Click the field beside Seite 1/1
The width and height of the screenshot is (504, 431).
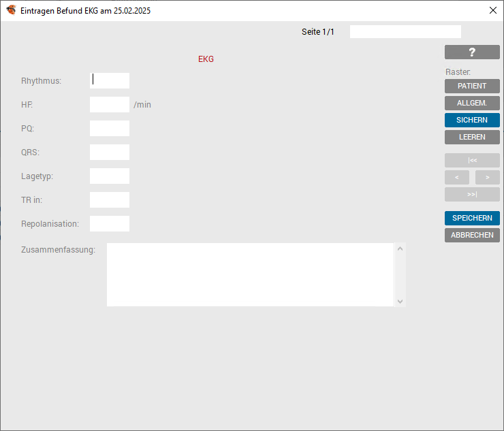click(405, 32)
